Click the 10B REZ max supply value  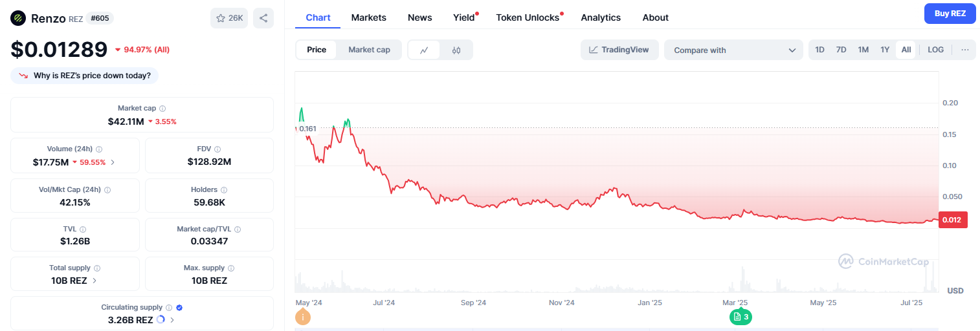pyautogui.click(x=209, y=281)
